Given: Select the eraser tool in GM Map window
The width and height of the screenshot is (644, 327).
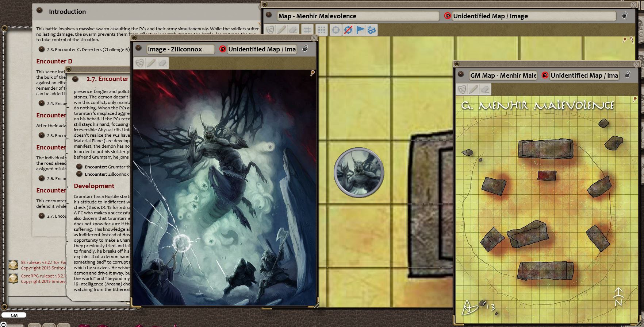Looking at the screenshot, I should coord(485,89).
